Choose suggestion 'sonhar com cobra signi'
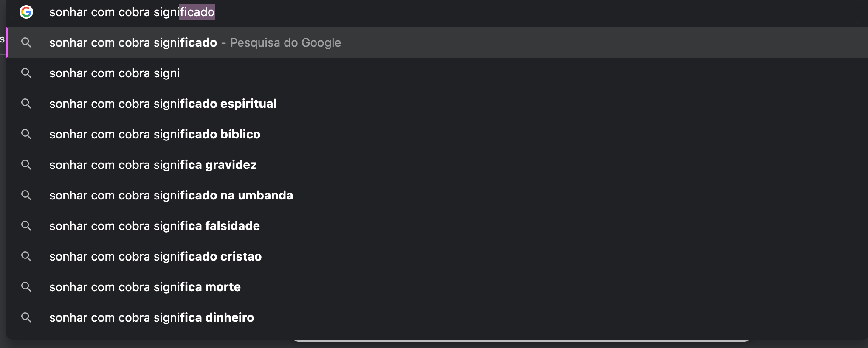Screen dimensions: 868x348 coord(437,73)
